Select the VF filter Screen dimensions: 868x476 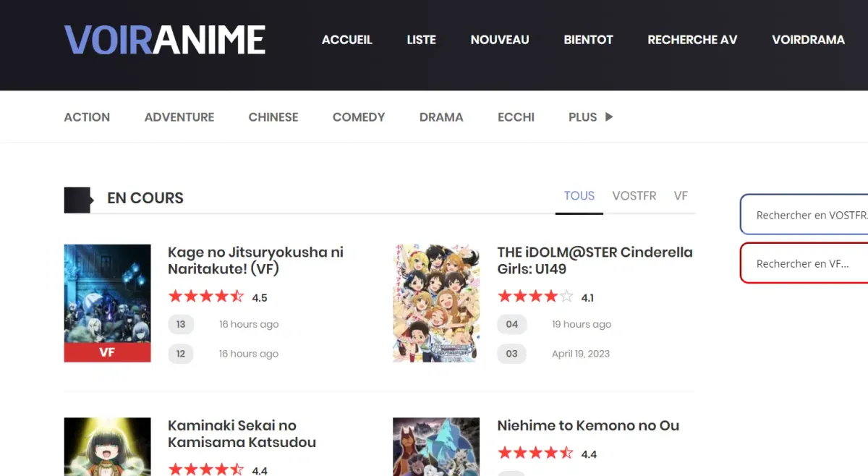coord(680,195)
